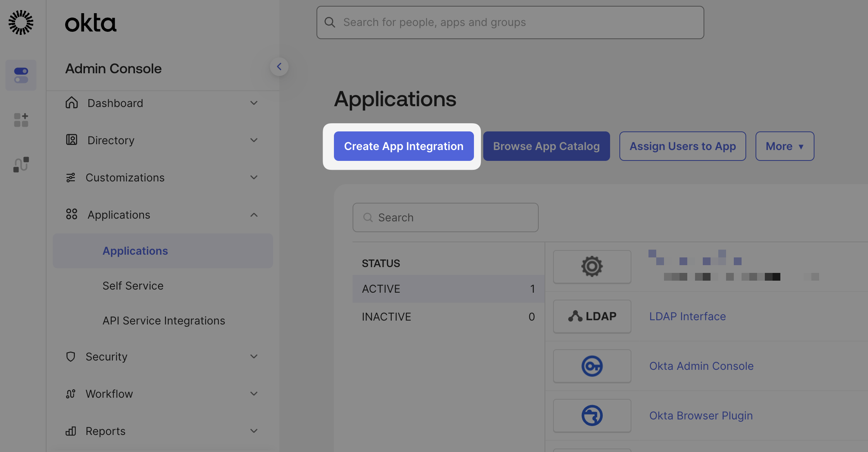Open Browse App Catalog
This screenshot has width=868, height=452.
(x=546, y=146)
